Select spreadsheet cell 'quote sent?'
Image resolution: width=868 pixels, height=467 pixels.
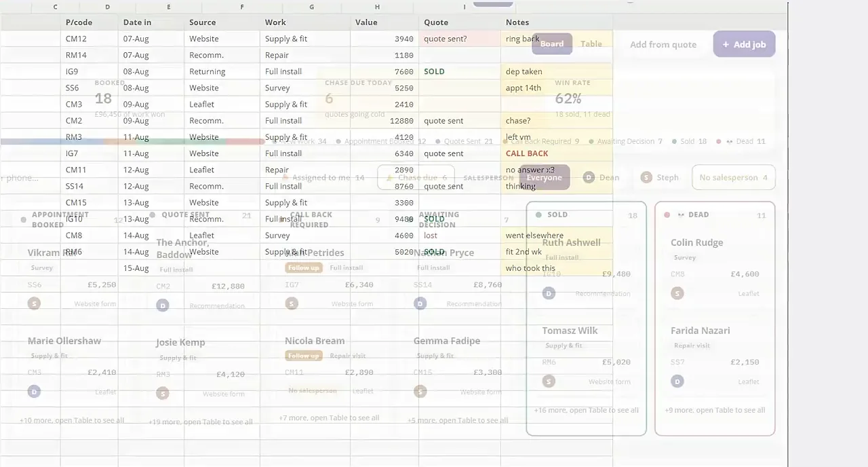click(x=460, y=39)
